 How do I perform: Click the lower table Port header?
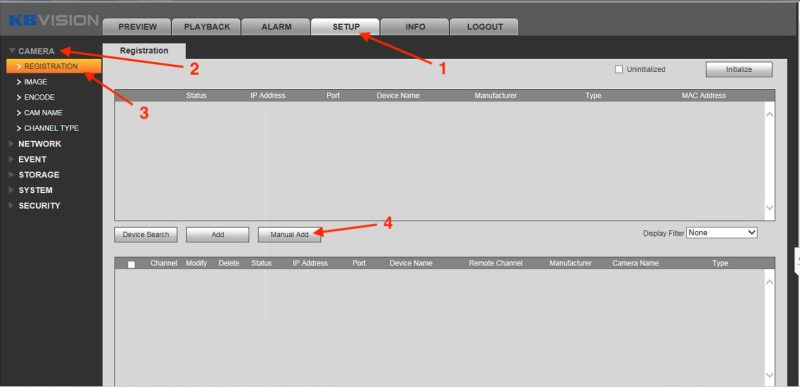tap(359, 263)
